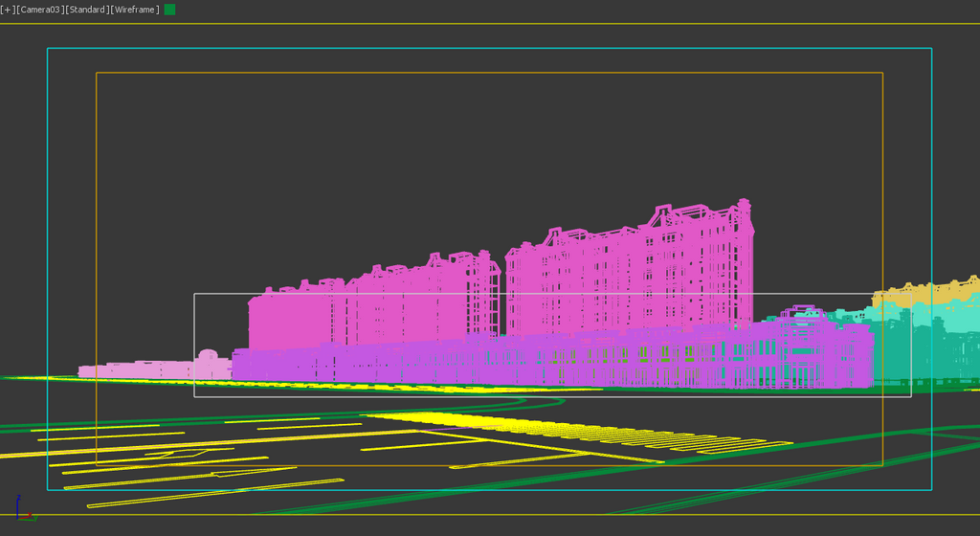Click the XYZ axis tripod gizmo
Viewport: 980px width, 536px height.
23,511
